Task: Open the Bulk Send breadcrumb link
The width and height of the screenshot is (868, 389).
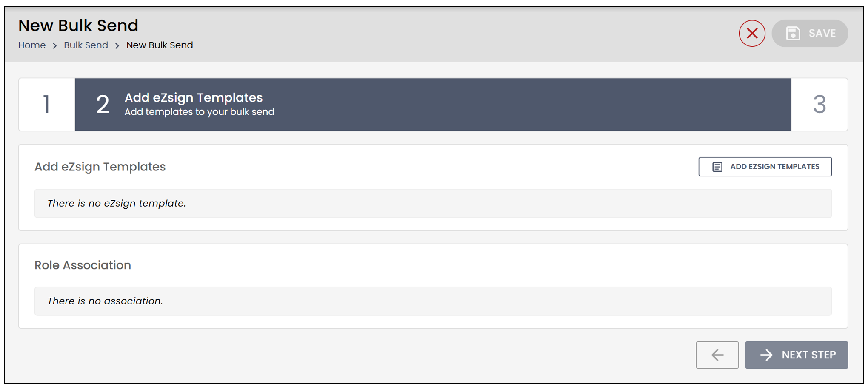Action: [x=86, y=45]
